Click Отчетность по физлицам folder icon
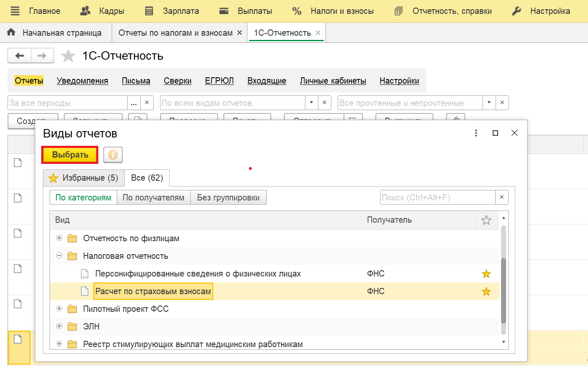The width and height of the screenshot is (588, 366). 72,239
